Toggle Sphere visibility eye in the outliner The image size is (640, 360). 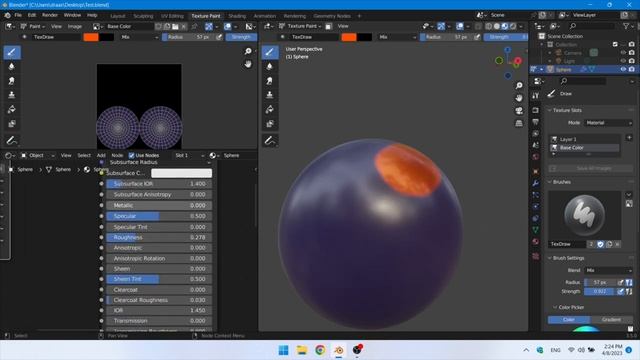(x=623, y=69)
